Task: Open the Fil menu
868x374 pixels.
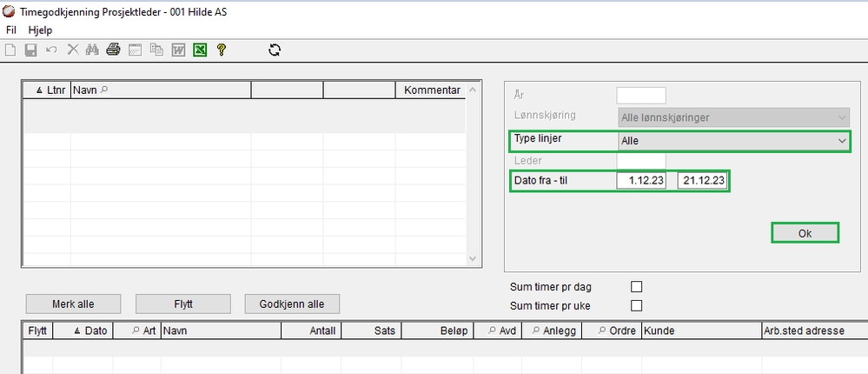Action: [11, 30]
